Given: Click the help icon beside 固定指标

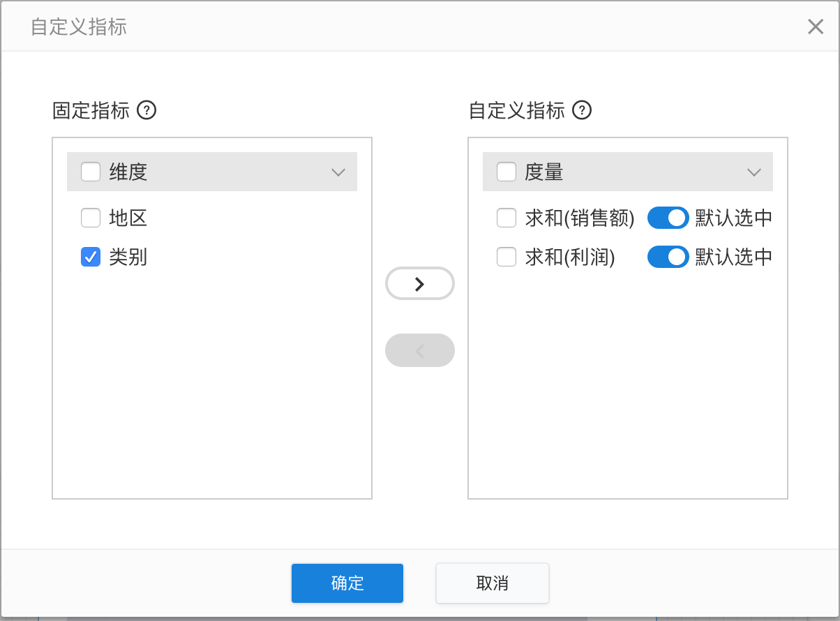Looking at the screenshot, I should click(x=147, y=110).
